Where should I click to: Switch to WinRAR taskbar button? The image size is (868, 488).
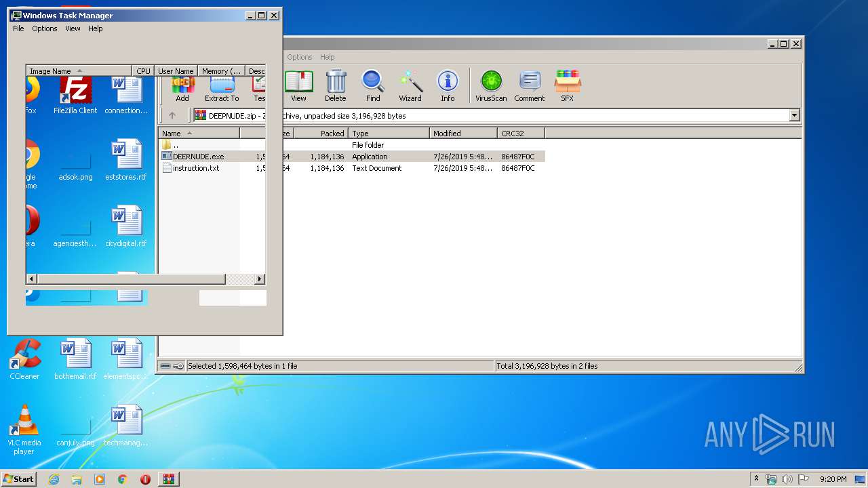click(169, 479)
